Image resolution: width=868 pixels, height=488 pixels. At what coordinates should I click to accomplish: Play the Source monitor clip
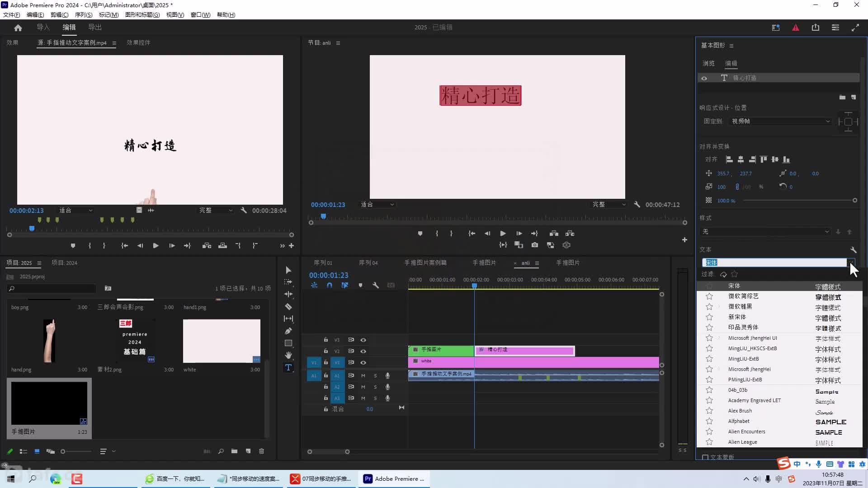coord(156,245)
